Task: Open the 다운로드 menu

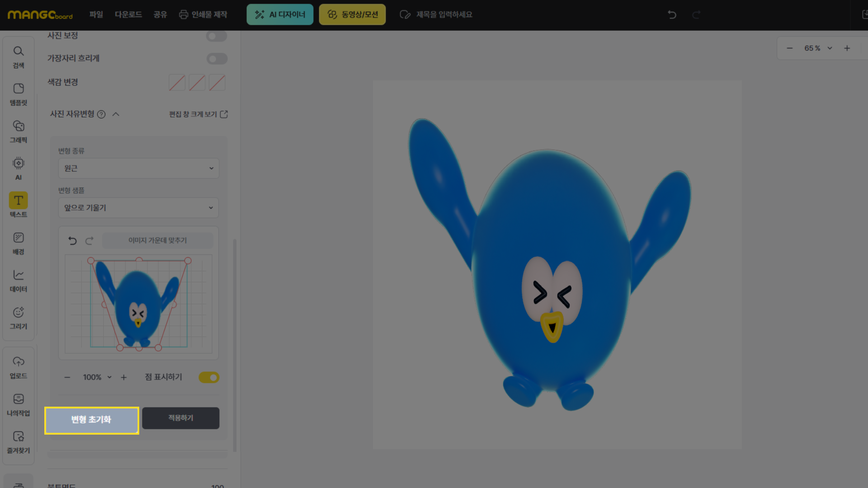Action: click(x=128, y=14)
